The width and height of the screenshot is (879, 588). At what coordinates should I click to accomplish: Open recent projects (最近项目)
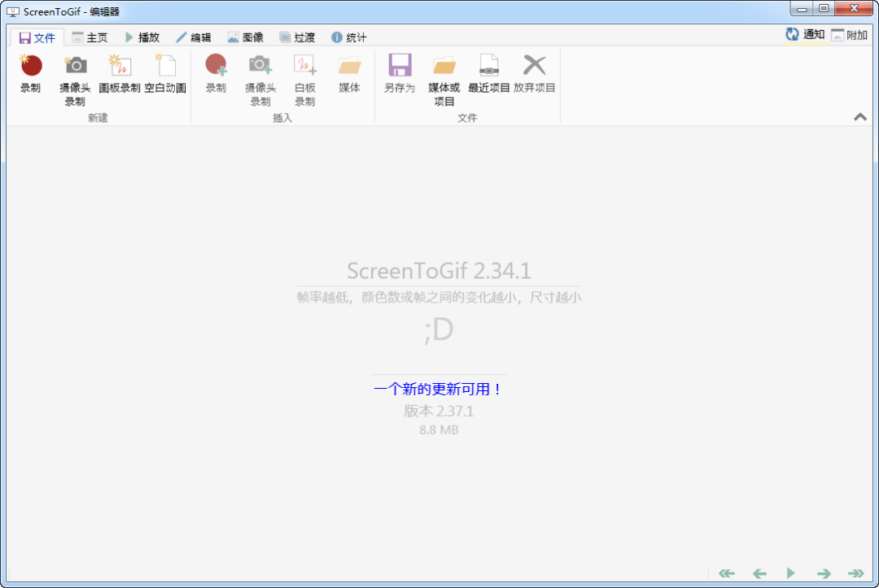489,73
